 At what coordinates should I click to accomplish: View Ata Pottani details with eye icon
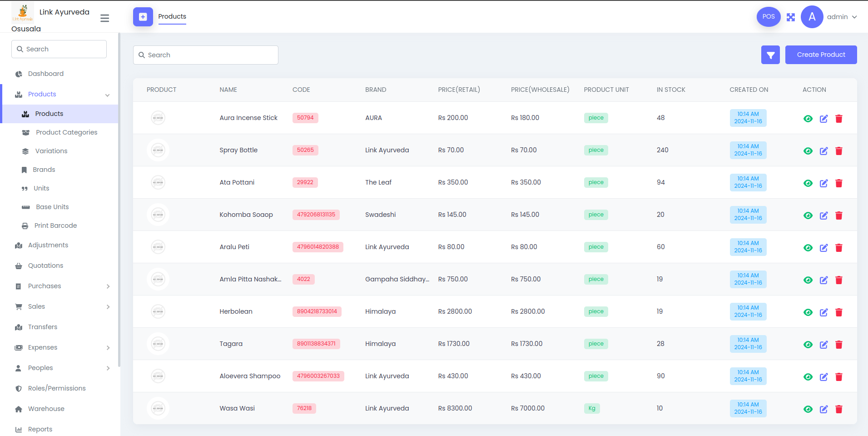tap(808, 183)
